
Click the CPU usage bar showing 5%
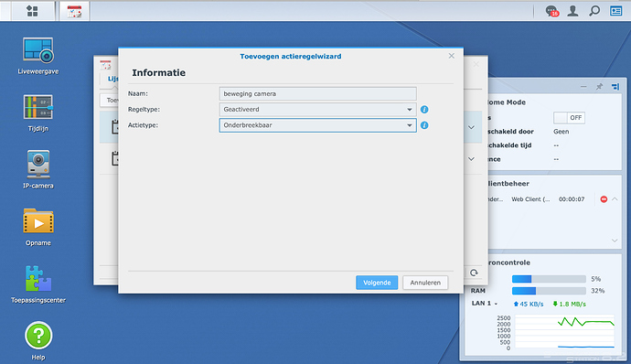[x=549, y=279]
